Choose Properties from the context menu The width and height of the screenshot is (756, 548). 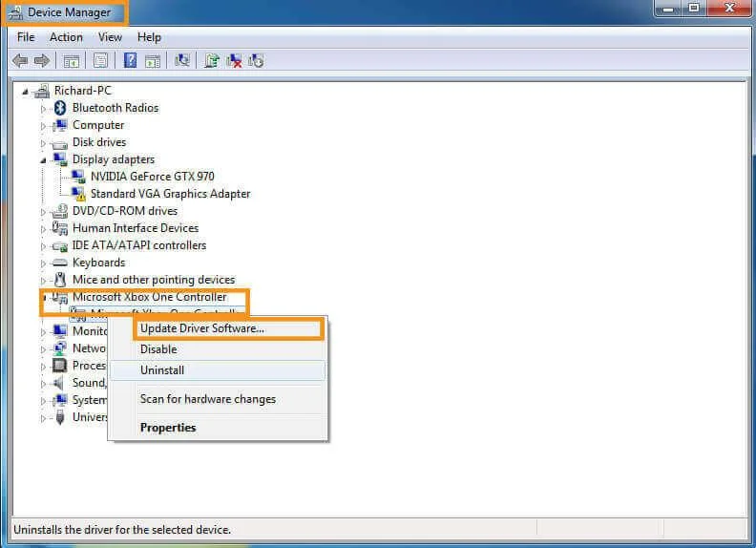pyautogui.click(x=218, y=428)
